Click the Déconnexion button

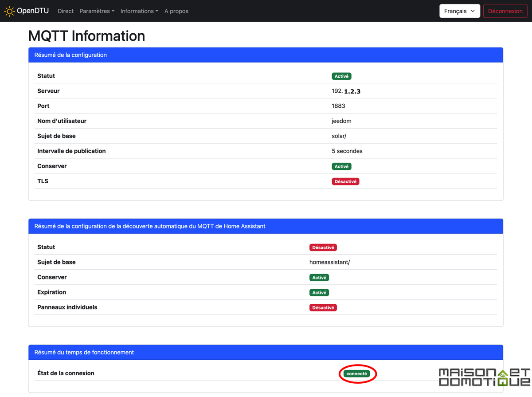pos(505,11)
